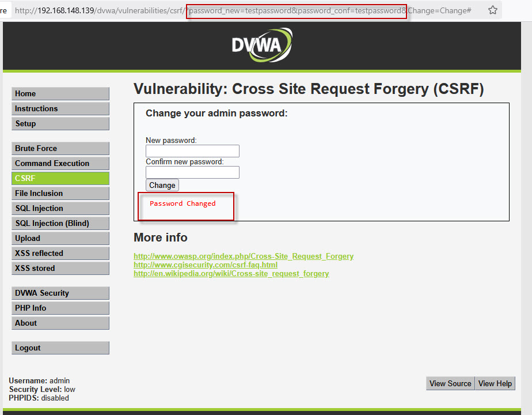Open the DVWA Security settings
Image resolution: width=532 pixels, height=415 pixels.
pos(60,293)
